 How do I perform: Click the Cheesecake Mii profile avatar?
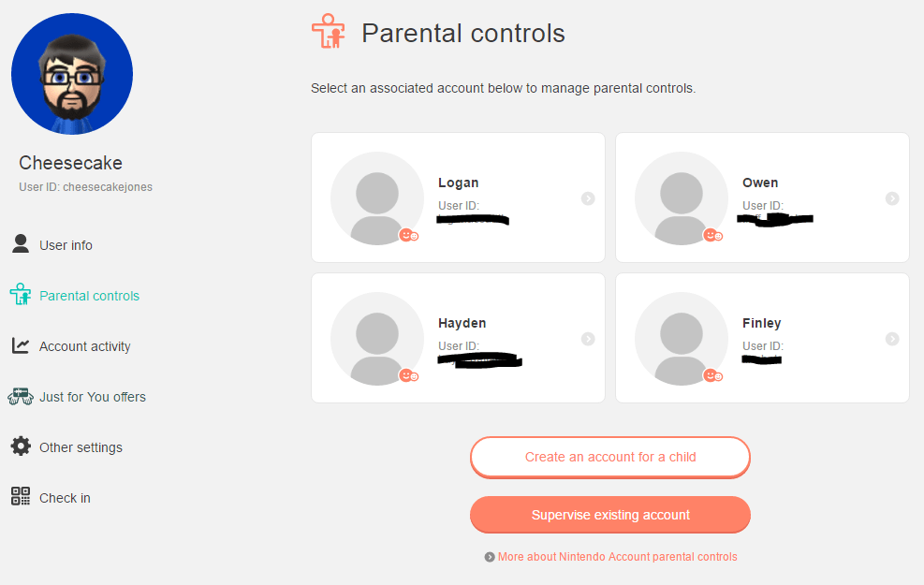(72, 75)
